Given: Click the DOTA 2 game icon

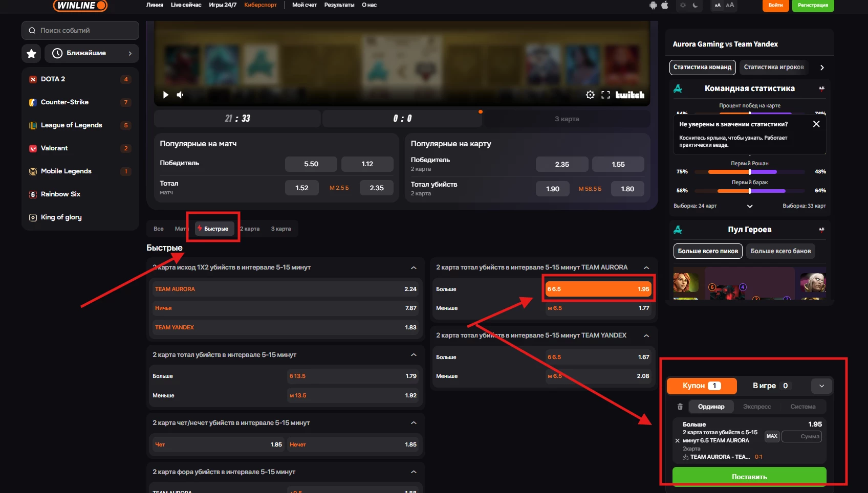Looking at the screenshot, I should click(x=33, y=79).
